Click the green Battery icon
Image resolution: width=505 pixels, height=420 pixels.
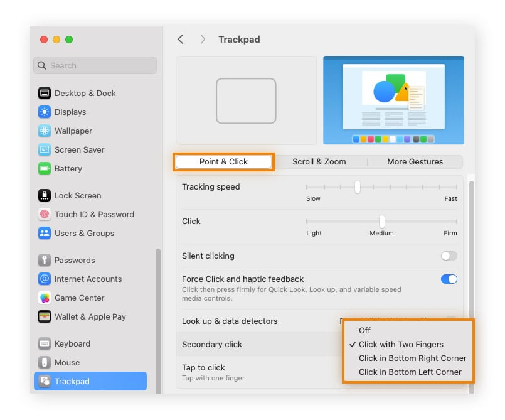point(45,169)
